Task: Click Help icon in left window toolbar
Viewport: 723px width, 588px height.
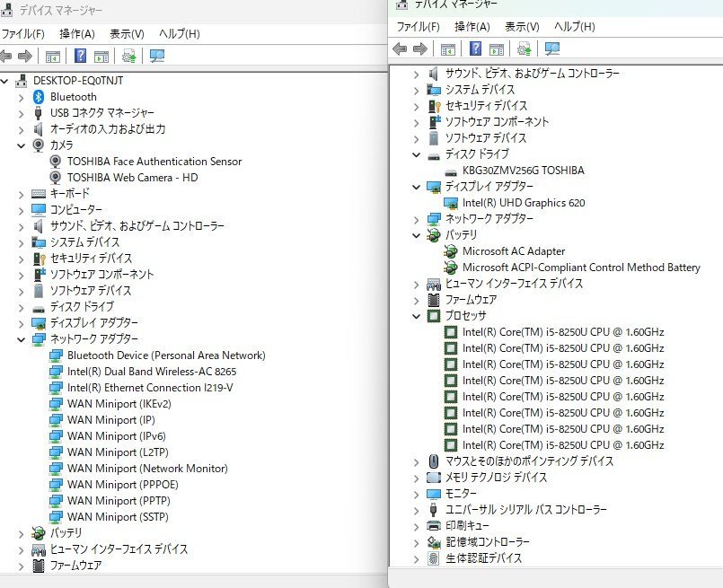Action: (x=80, y=56)
